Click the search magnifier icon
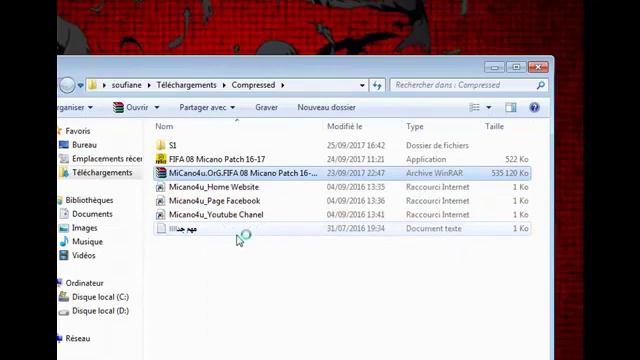The image size is (640, 360). (x=541, y=85)
